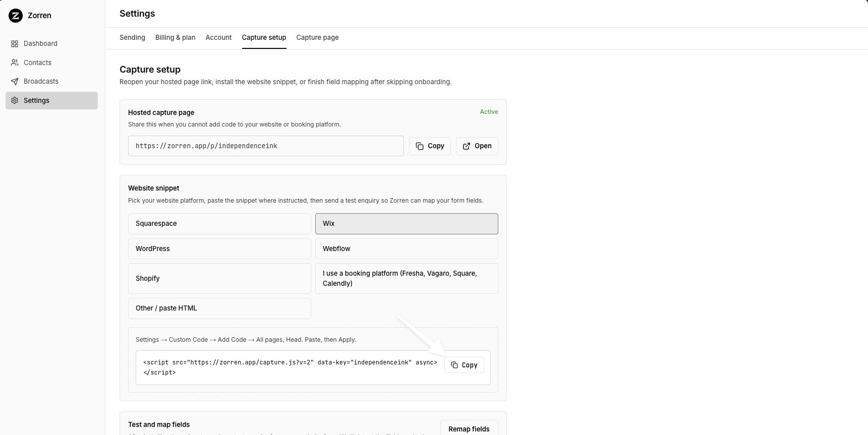The image size is (868, 435).
Task: Go to Contacts in sidebar
Action: click(51, 63)
